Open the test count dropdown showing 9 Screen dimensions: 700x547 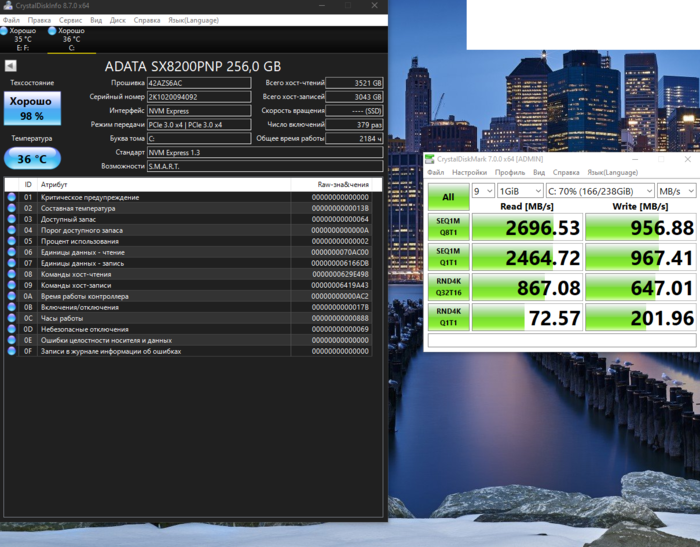click(x=483, y=191)
